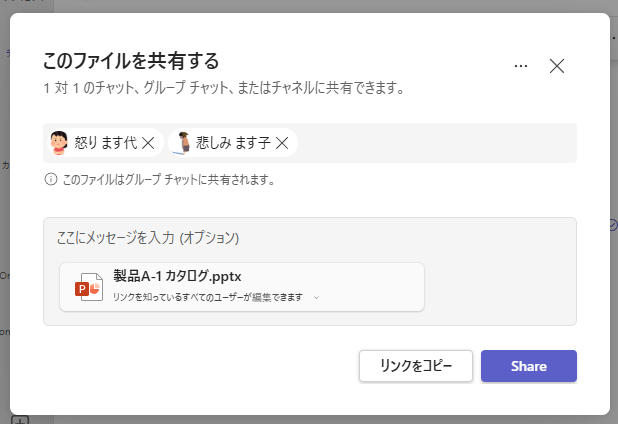
Task: Click the PowerPoint file type icon
Action: [89, 287]
